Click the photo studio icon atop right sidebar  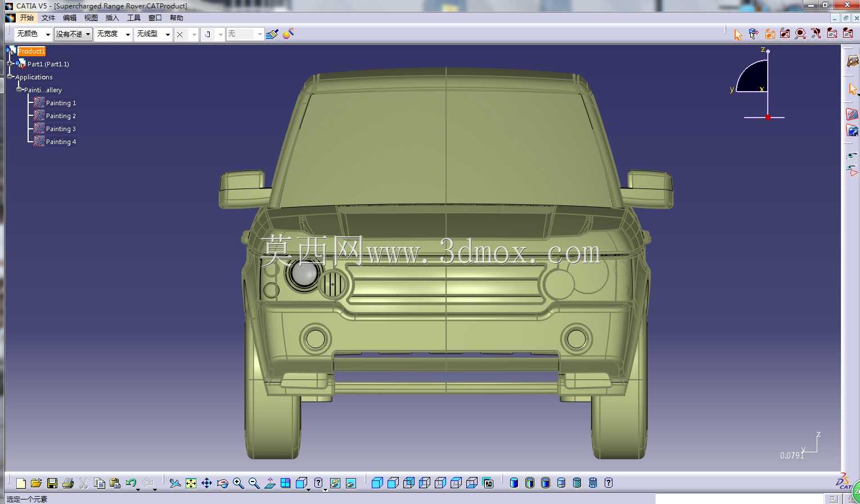point(852,60)
